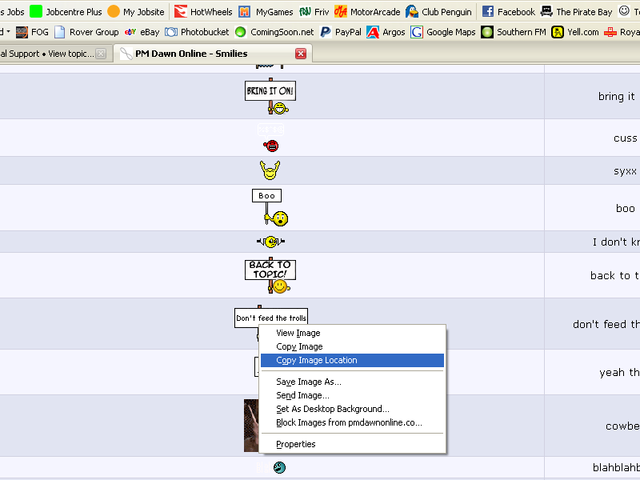
Task: Click the Bring It On sign smiley
Action: click(271, 96)
